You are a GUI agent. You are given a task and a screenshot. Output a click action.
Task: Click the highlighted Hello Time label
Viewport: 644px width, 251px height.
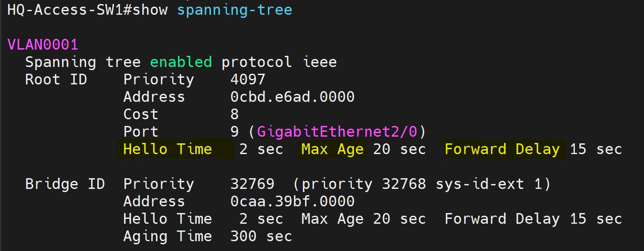pos(168,149)
